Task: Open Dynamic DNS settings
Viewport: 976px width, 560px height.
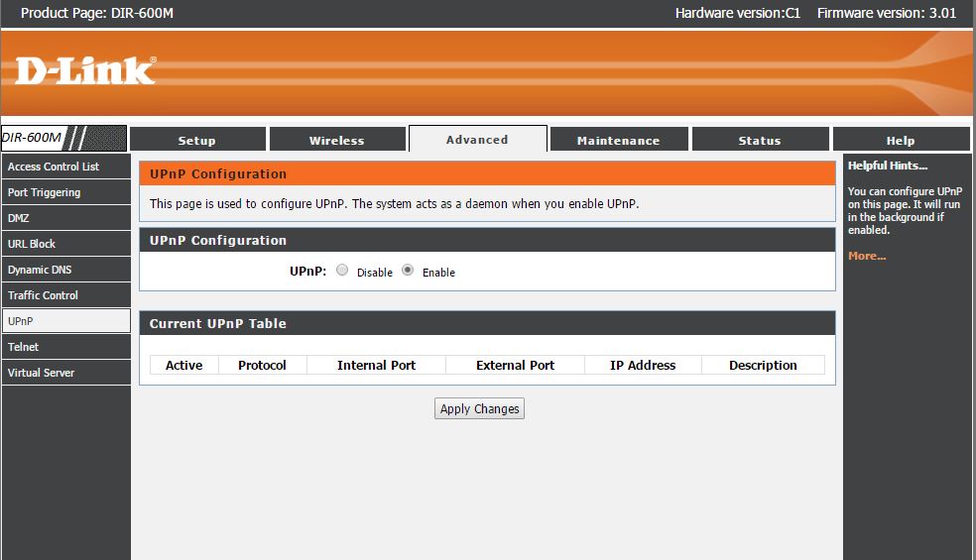Action: [x=66, y=270]
